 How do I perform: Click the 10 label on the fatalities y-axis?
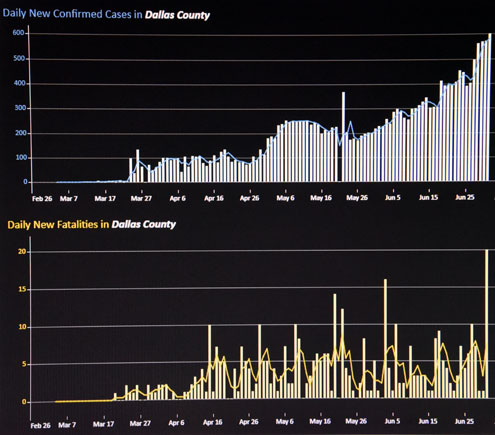click(23, 327)
